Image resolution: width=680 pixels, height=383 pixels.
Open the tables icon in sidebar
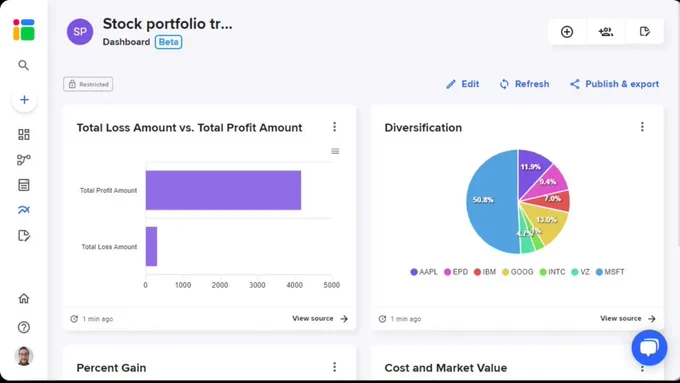coord(24,185)
